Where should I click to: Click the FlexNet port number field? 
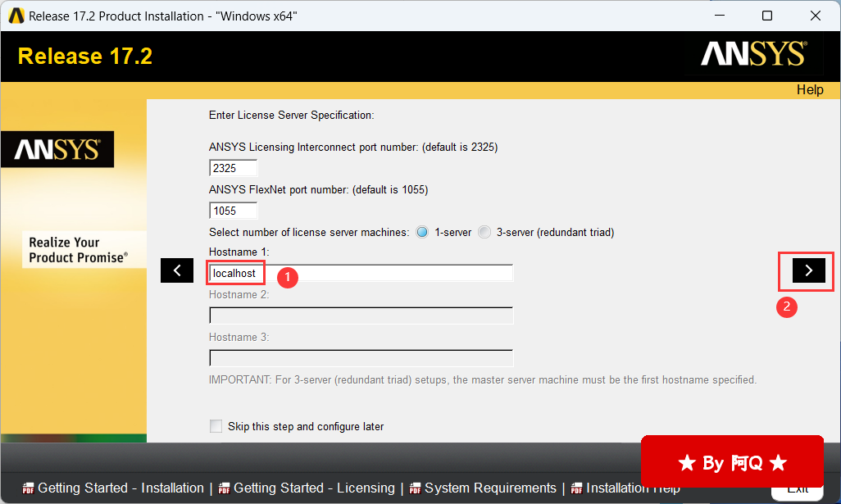(234, 211)
